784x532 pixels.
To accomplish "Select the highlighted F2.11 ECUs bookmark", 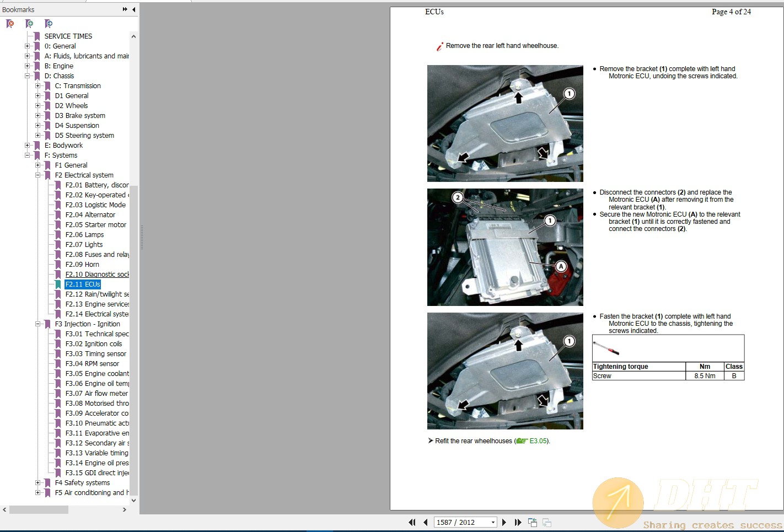I will click(x=83, y=284).
